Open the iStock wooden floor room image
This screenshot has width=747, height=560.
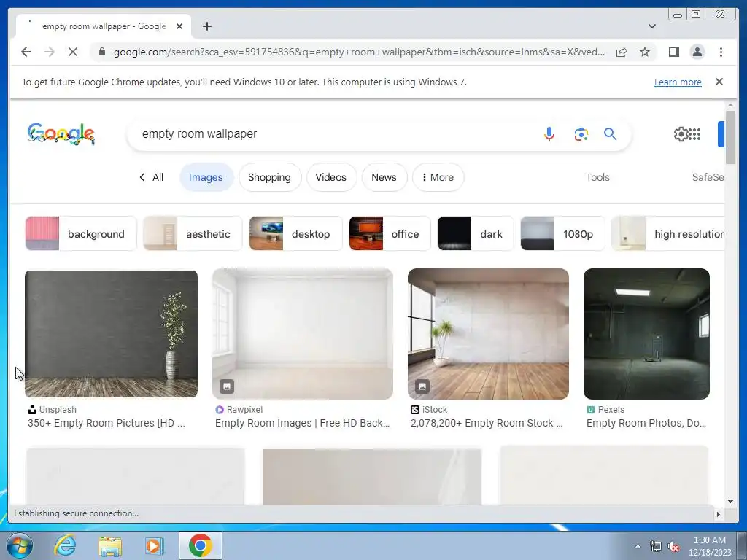pos(488,333)
